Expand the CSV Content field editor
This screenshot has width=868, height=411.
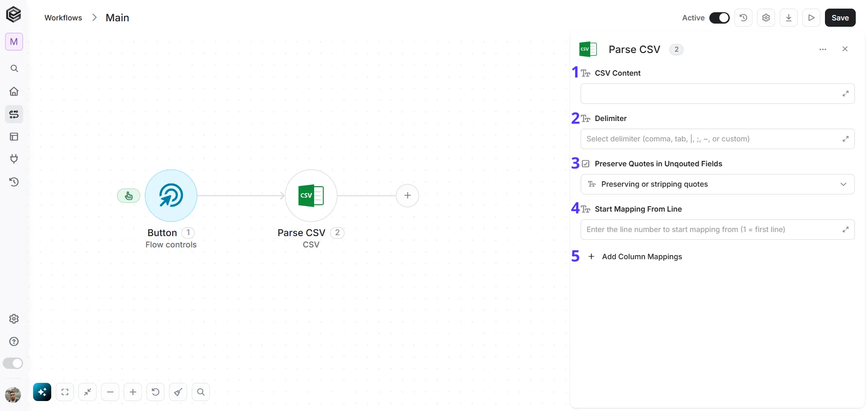(x=845, y=94)
